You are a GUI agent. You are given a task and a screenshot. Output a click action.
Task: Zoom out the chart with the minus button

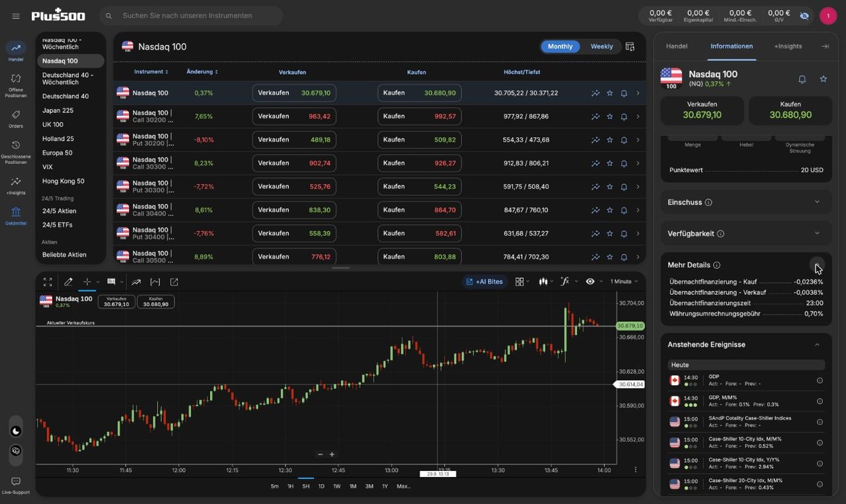[321, 454]
